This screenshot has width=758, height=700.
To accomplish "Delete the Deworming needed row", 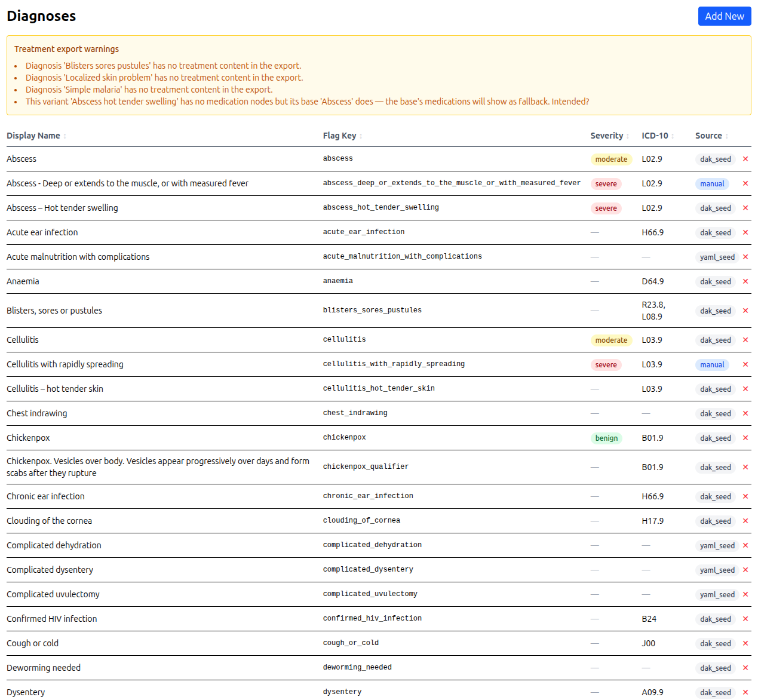I will click(x=745, y=668).
